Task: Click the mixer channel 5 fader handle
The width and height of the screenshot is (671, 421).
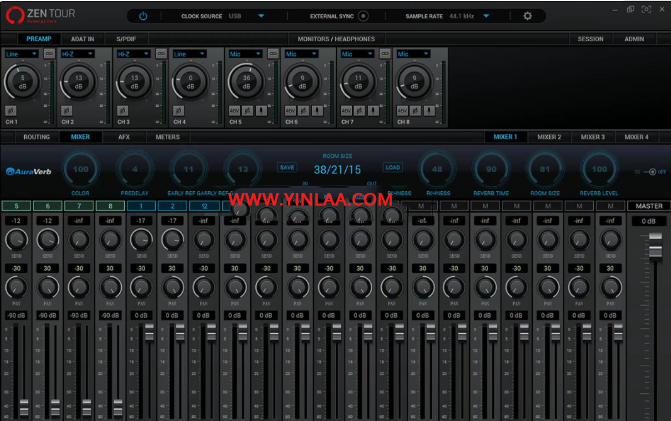Action: pos(24,407)
